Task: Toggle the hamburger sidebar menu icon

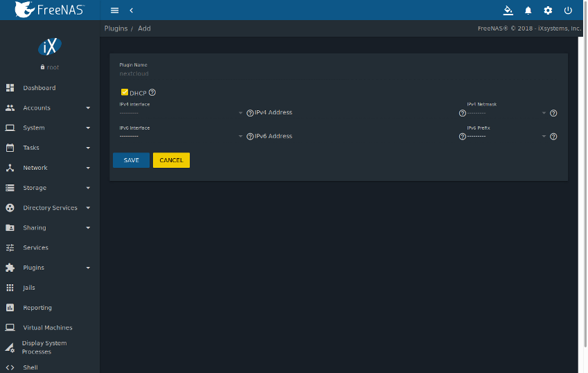Action: 114,10
